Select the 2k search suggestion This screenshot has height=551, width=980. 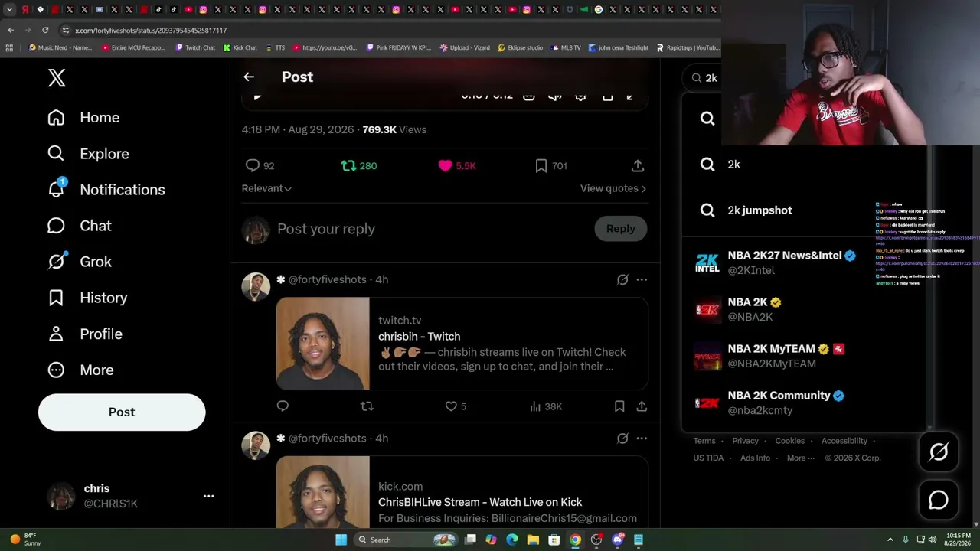point(804,165)
